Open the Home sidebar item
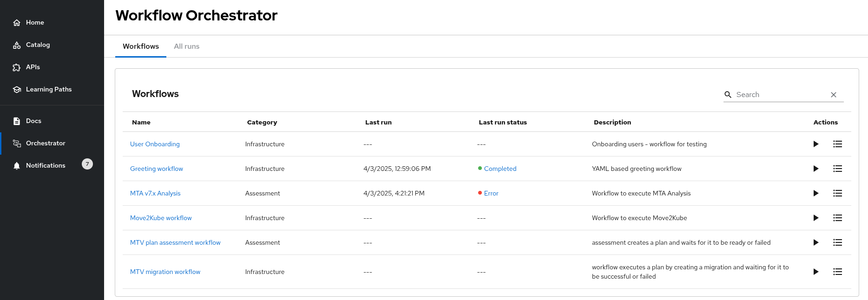Image resolution: width=868 pixels, height=300 pixels. pos(35,22)
